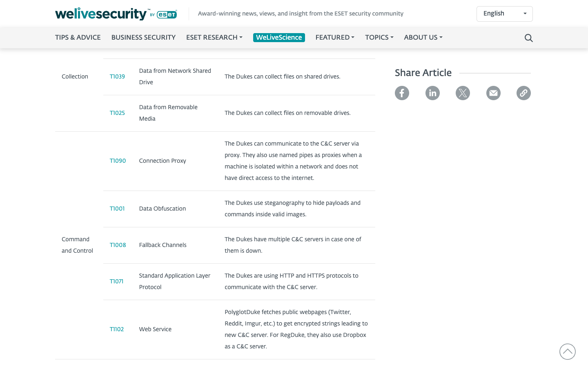Open the T1102 Web Service technique
The height and width of the screenshot is (368, 588).
click(x=116, y=329)
